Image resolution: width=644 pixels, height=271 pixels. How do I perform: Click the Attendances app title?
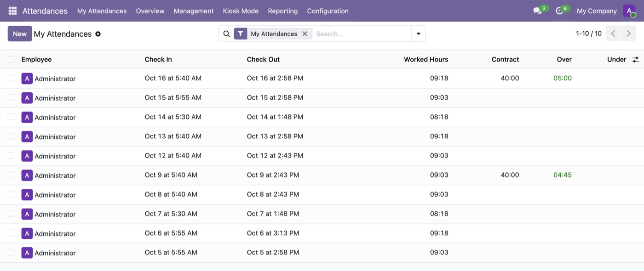coord(45,11)
